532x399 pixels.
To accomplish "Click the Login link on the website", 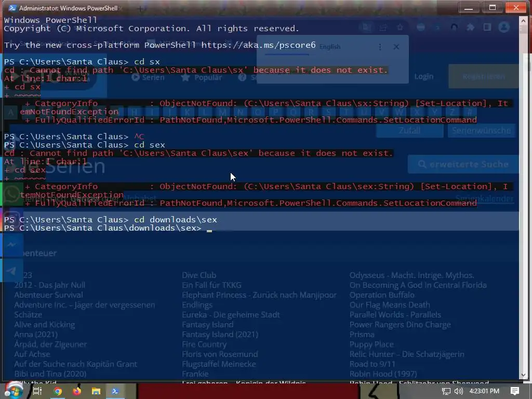I will coord(424,77).
